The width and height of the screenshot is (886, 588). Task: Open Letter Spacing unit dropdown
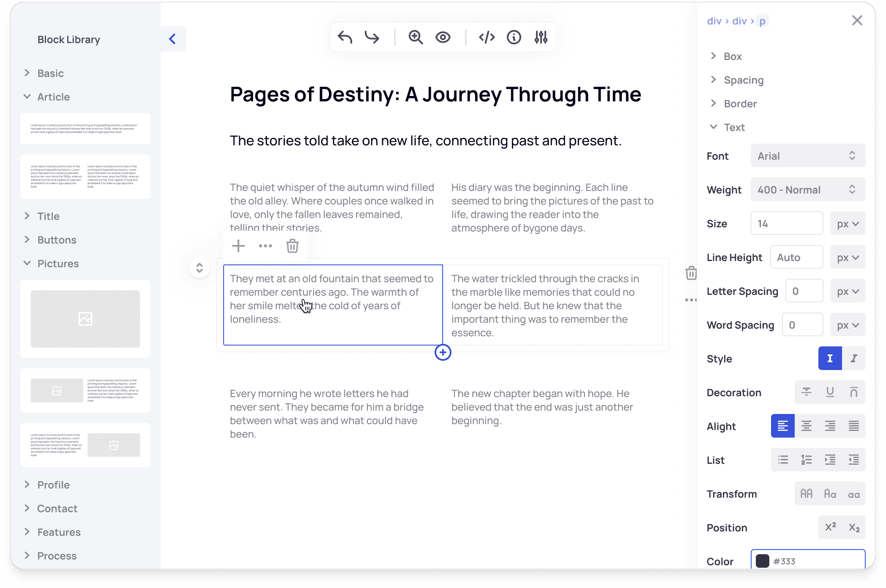click(848, 291)
